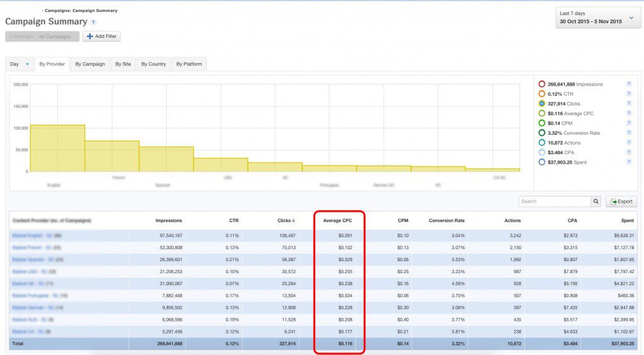Image resolution: width=644 pixels, height=355 pixels.
Task: Select the 10,872 Actions chart metric
Action: (x=541, y=143)
